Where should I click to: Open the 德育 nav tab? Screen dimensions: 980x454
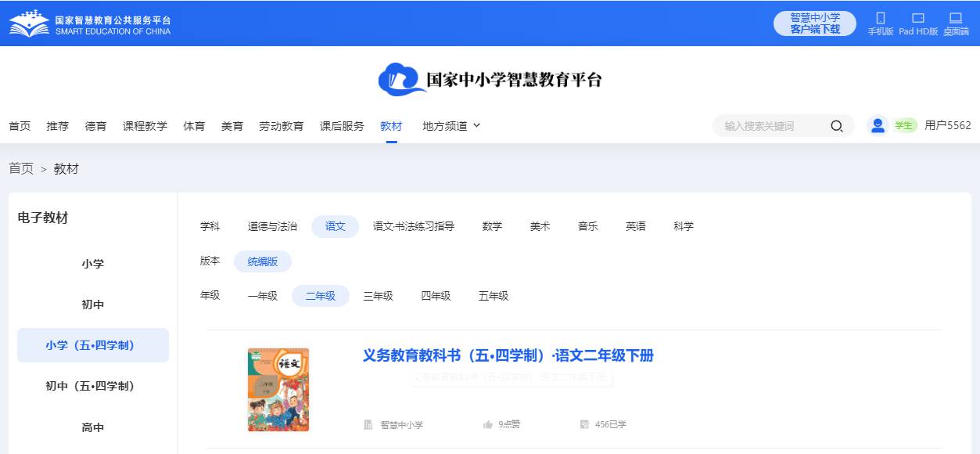(x=96, y=126)
